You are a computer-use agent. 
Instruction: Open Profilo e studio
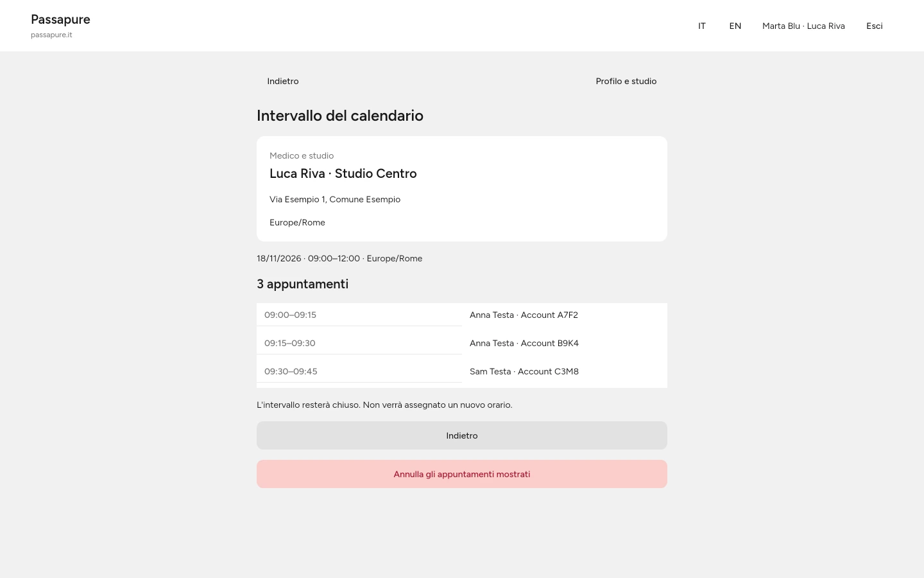tap(626, 81)
